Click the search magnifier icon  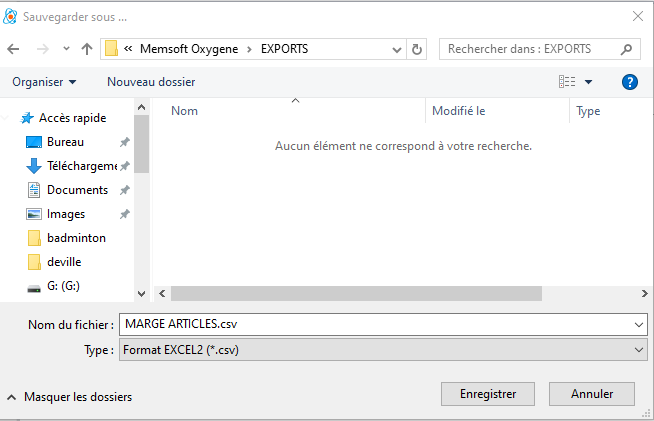click(627, 49)
